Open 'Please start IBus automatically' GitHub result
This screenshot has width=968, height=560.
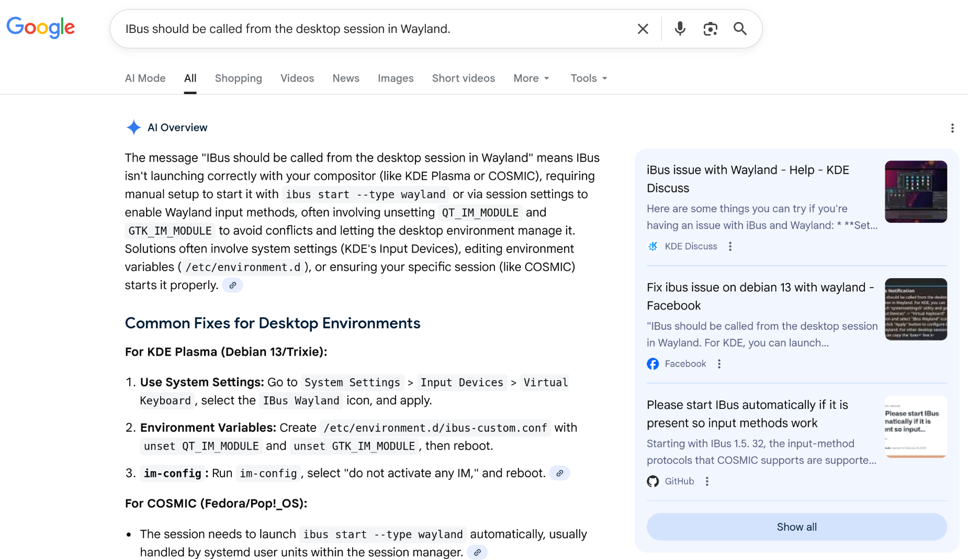(747, 414)
